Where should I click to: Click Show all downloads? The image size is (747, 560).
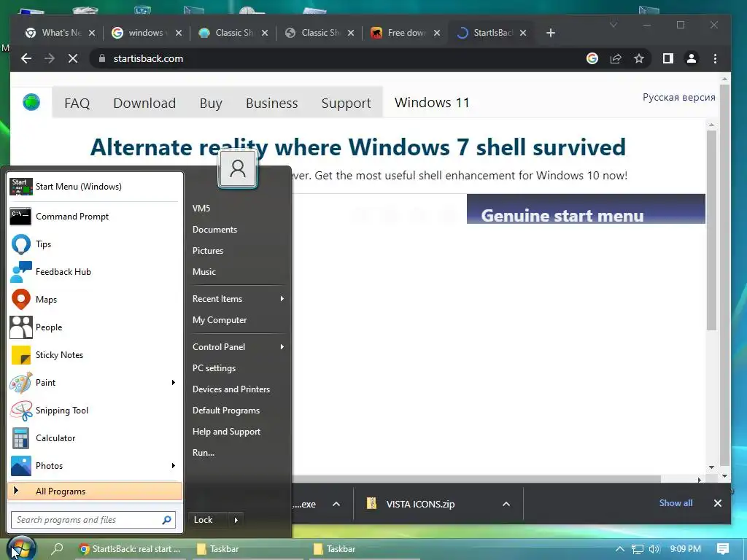pos(676,503)
